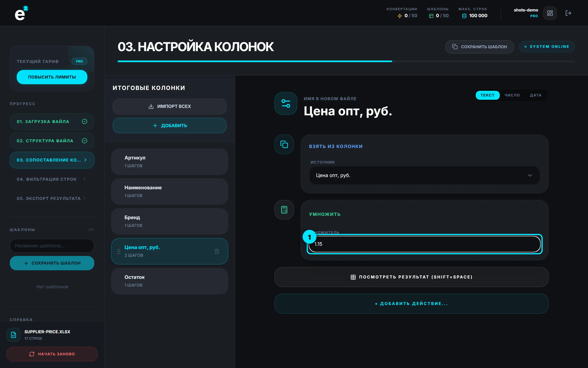Click the 100 000 max rows value
588x368 pixels.
(x=478, y=16)
